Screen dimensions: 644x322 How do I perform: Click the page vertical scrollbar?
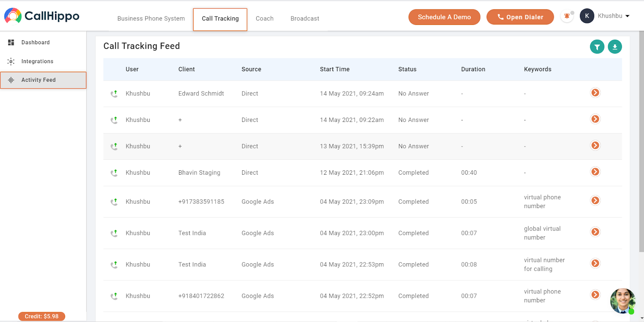coord(641,142)
